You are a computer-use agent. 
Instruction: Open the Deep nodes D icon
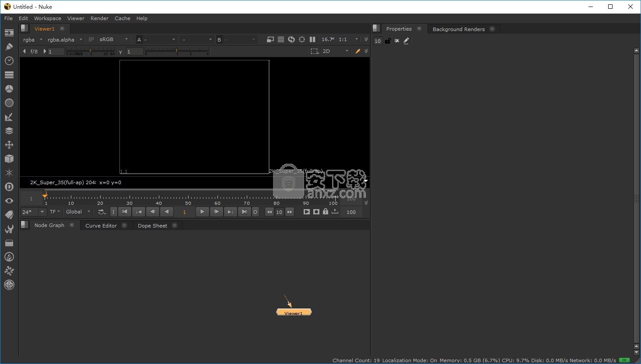(9, 187)
